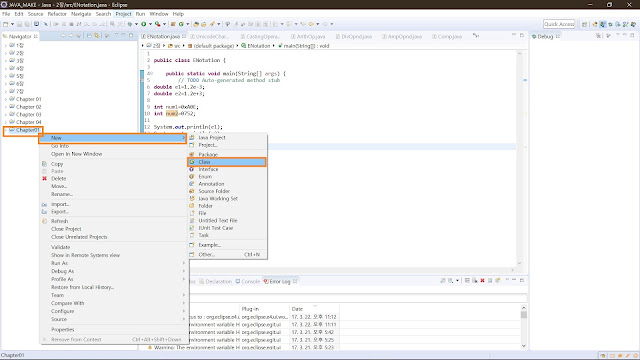This screenshot has height=360, width=640.
Task: Open the Run As submenu arrow
Action: (184, 263)
